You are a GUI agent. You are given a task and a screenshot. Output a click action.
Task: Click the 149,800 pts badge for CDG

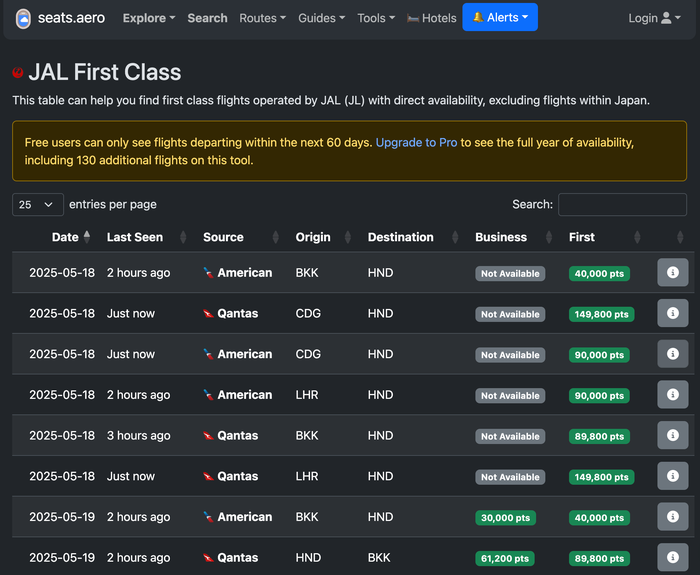tap(601, 314)
